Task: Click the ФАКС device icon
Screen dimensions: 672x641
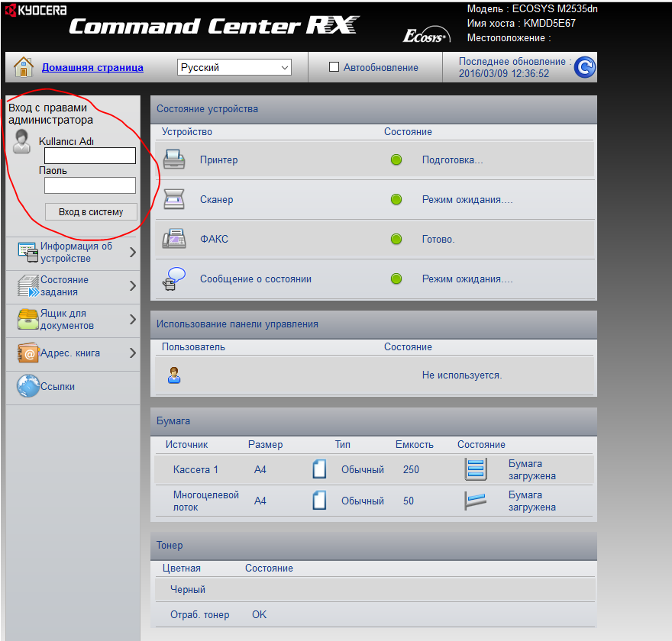Action: [x=174, y=239]
